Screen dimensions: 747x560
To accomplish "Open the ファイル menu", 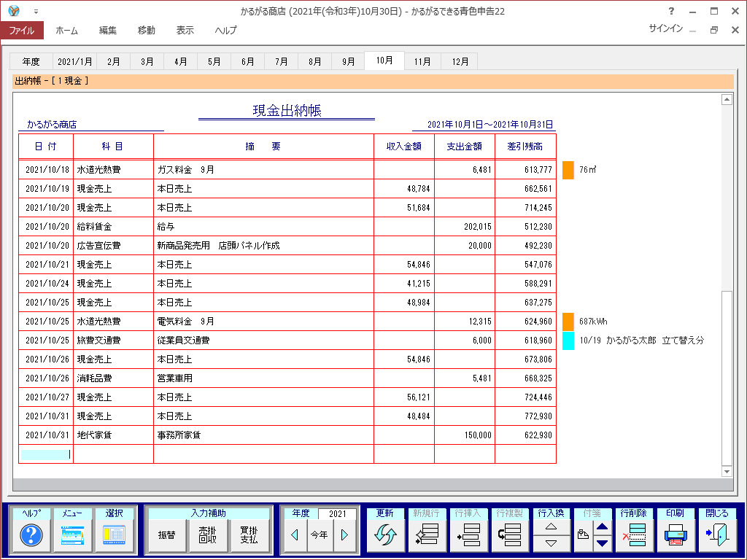I will (22, 30).
